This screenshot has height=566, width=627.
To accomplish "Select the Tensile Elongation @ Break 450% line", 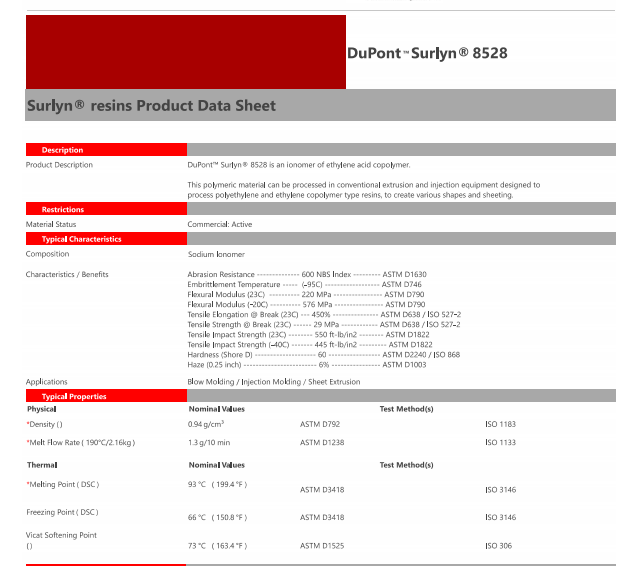I will (324, 314).
